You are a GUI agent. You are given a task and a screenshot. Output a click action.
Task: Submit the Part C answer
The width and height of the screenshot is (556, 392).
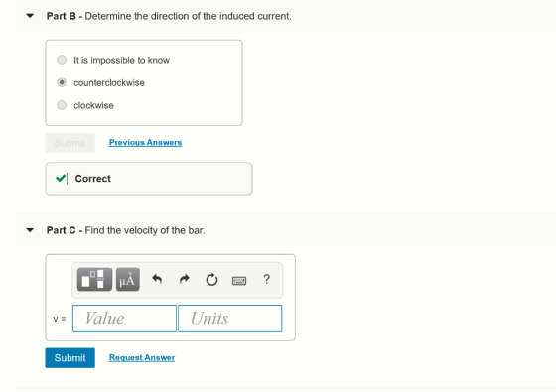click(x=69, y=358)
